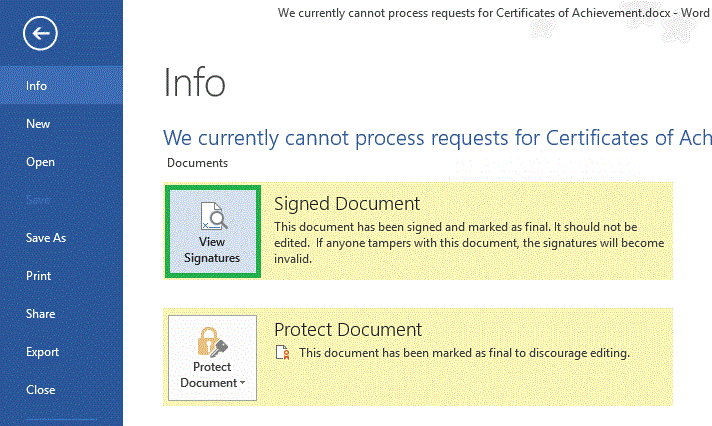
Task: Click the Documents location path
Action: click(197, 163)
